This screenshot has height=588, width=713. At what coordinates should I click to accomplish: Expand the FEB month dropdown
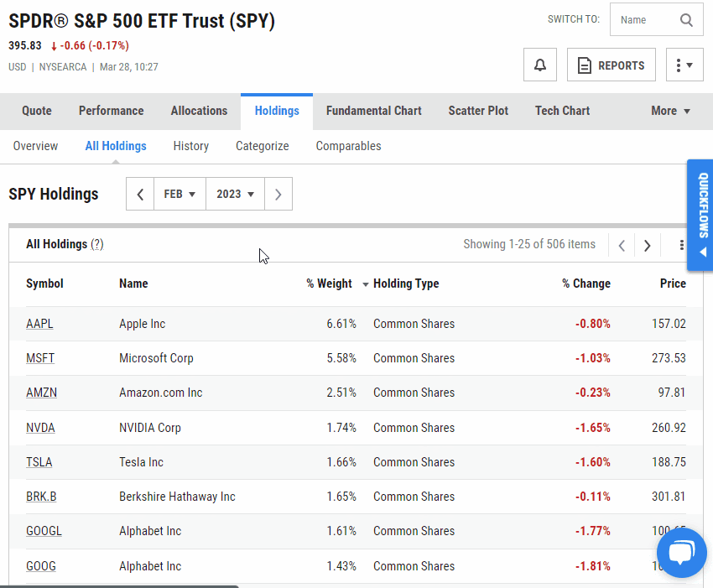(180, 195)
